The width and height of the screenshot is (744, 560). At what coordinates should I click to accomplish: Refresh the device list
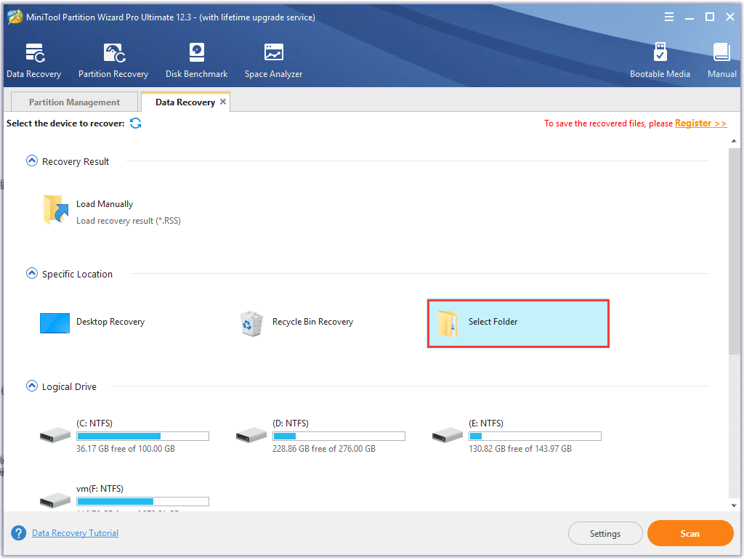tap(136, 123)
